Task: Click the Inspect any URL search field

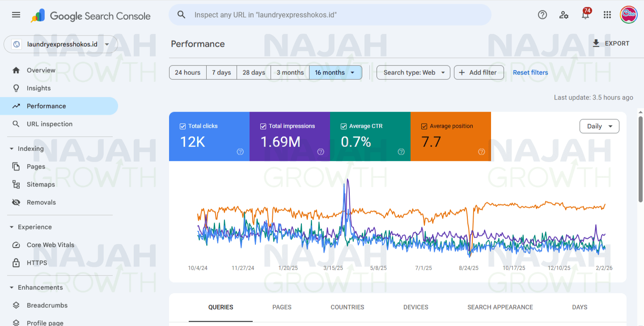Action: point(330,15)
